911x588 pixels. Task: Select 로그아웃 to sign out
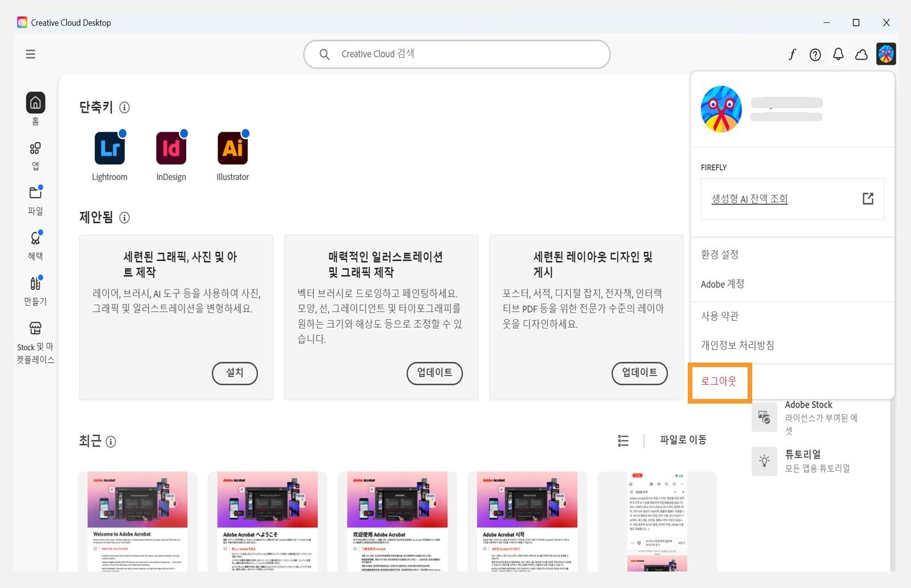(719, 381)
